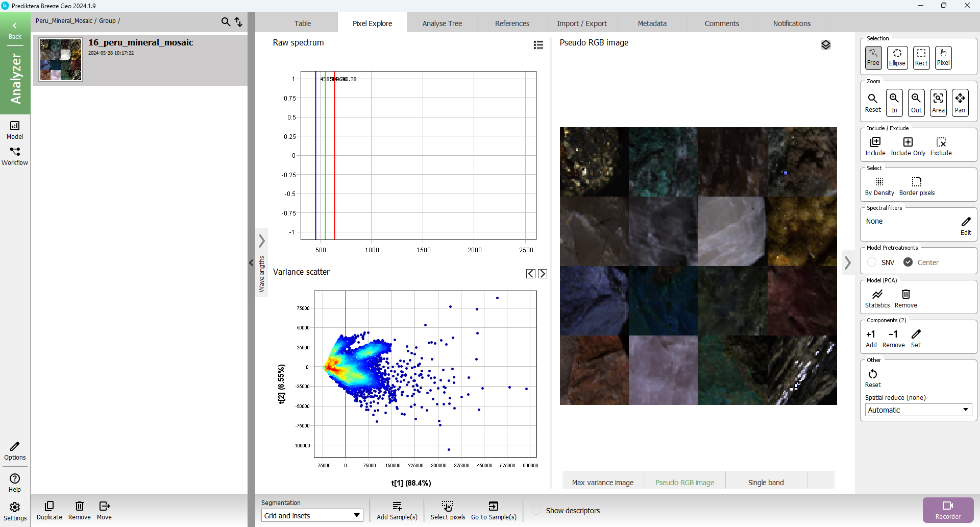980x527 pixels.
Task: Open the Metadata tab
Action: click(x=652, y=23)
